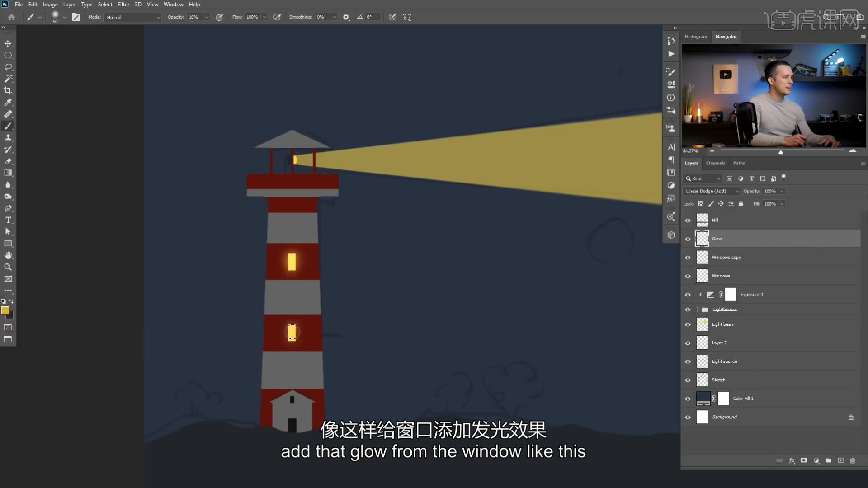Click the Actions play panel icon
Image resolution: width=868 pixels, height=488 pixels.
671,54
